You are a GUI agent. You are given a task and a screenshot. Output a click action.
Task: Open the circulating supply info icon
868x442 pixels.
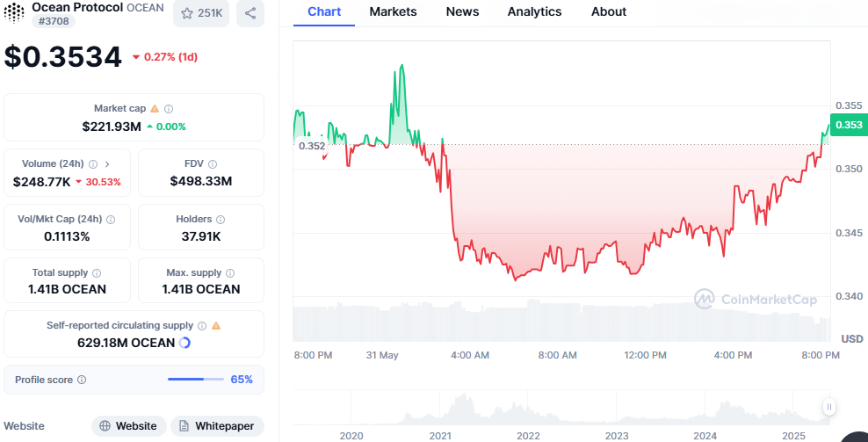pos(202,326)
